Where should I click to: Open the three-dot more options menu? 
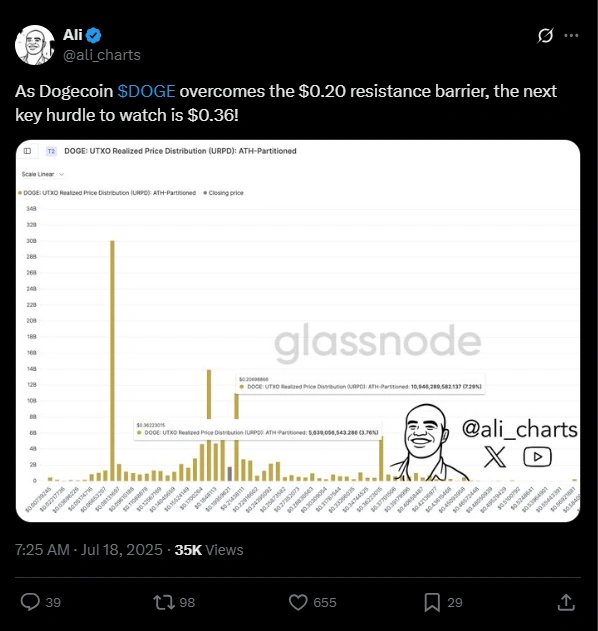tap(571, 35)
